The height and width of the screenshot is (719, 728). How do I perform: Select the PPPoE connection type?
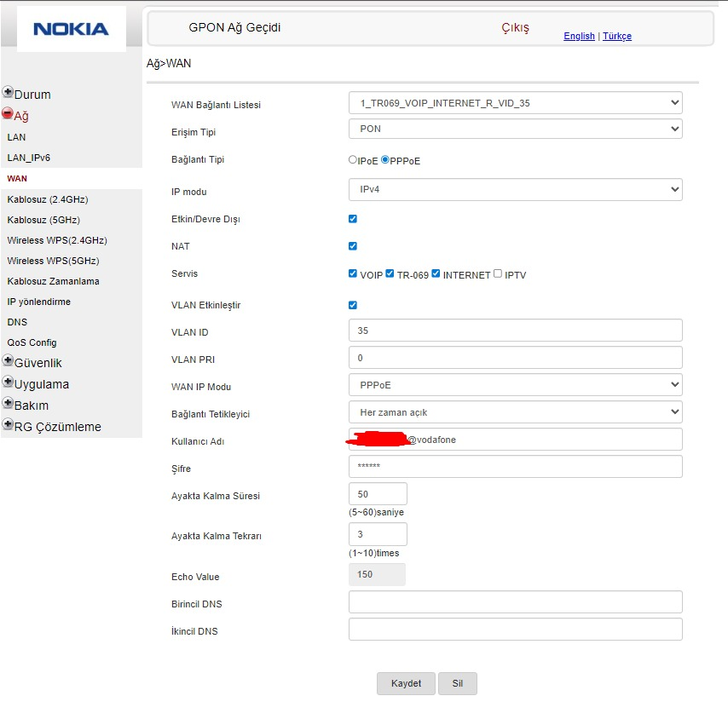coord(385,159)
